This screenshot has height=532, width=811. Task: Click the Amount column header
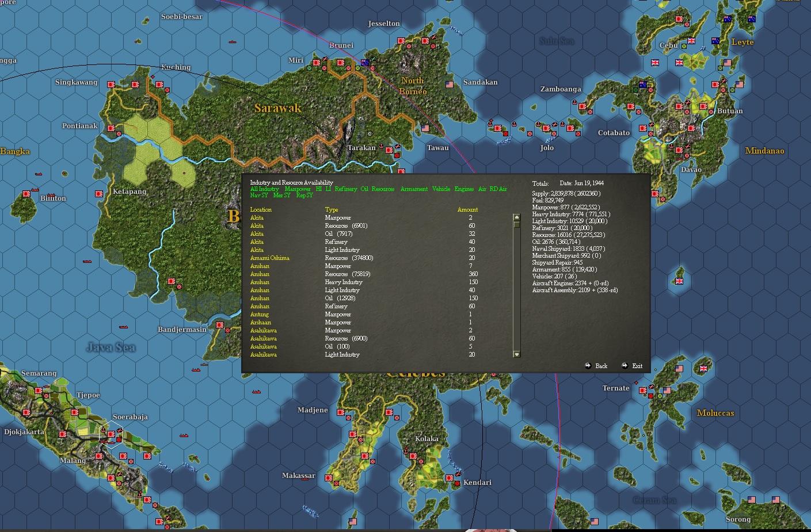(x=467, y=209)
